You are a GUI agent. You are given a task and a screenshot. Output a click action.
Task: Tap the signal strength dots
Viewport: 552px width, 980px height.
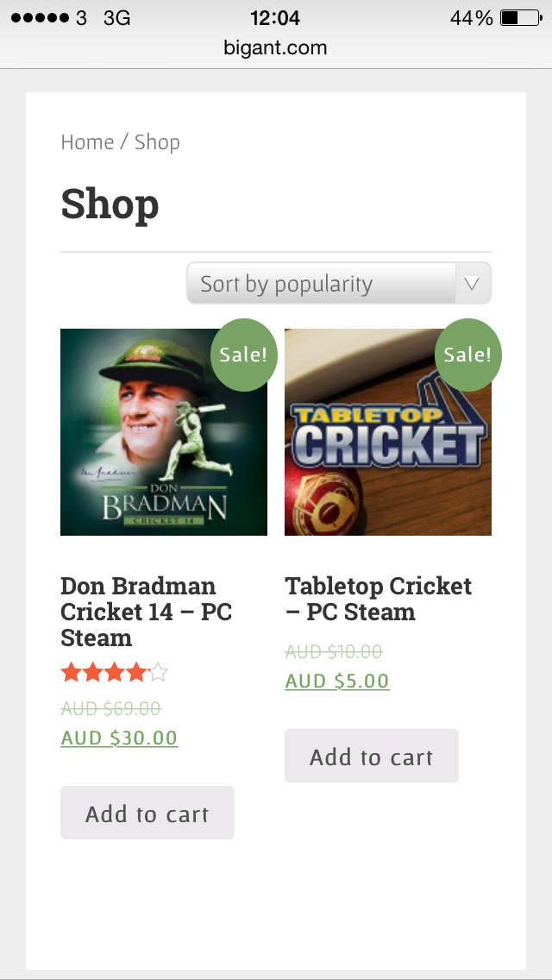pyautogui.click(x=40, y=17)
